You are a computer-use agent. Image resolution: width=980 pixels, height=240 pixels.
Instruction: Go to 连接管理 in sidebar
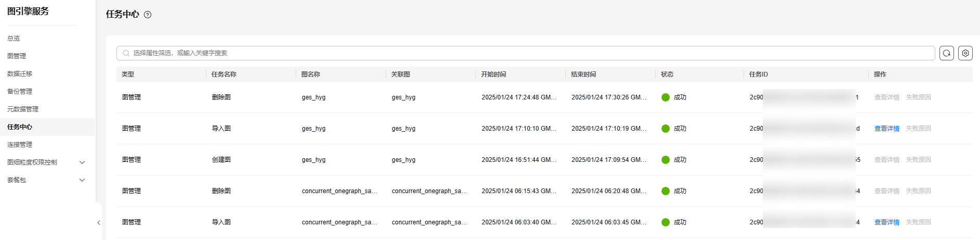point(20,145)
